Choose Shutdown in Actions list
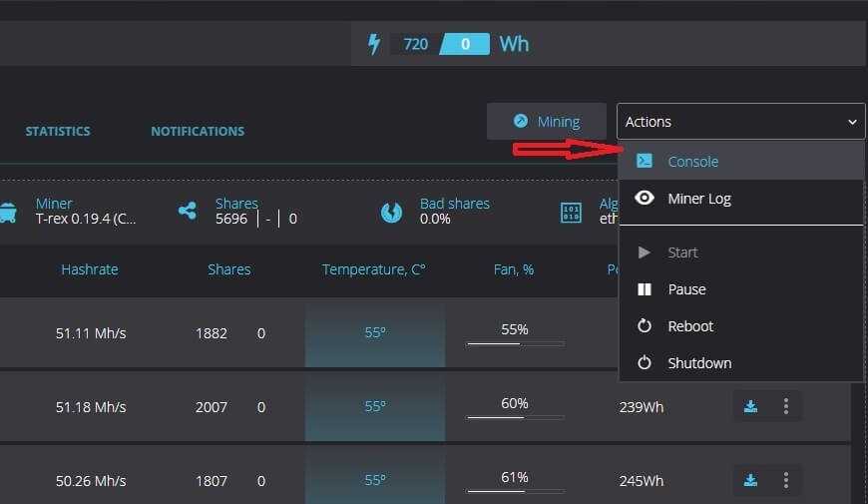The height and width of the screenshot is (504, 868). (x=698, y=363)
